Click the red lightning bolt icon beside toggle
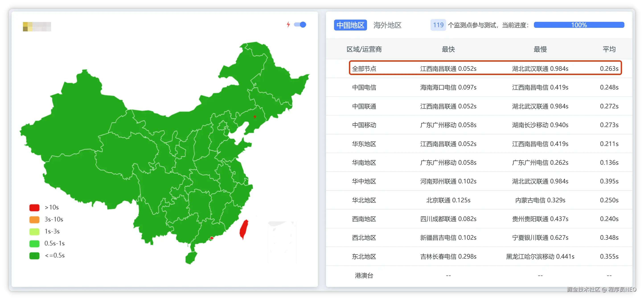The image size is (644, 300). click(288, 24)
